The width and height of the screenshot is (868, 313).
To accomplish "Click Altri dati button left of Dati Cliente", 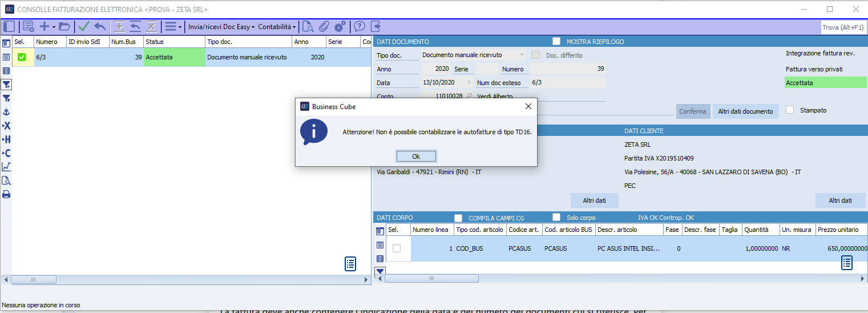I will tap(594, 200).
